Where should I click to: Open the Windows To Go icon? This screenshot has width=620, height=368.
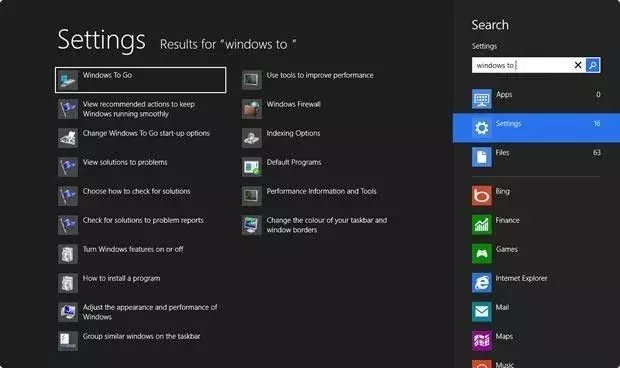tap(68, 80)
